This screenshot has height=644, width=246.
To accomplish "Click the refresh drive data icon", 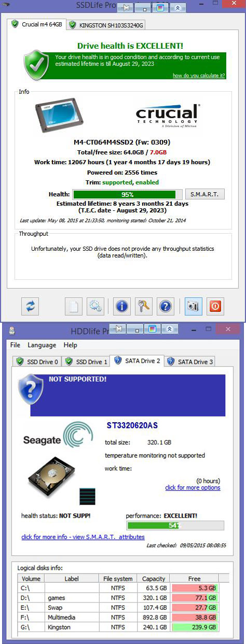I will tap(30, 306).
